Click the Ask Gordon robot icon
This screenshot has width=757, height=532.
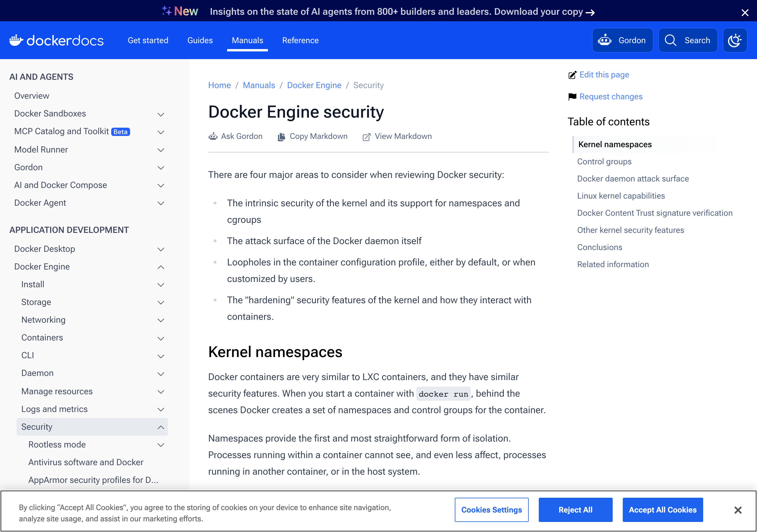coord(213,137)
